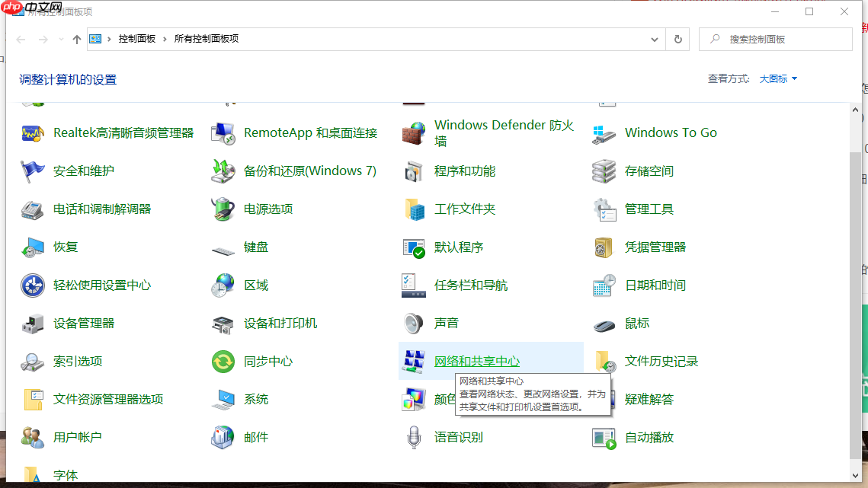The width and height of the screenshot is (868, 488).
Task: Open 字体 fonts settings
Action: coord(65,475)
